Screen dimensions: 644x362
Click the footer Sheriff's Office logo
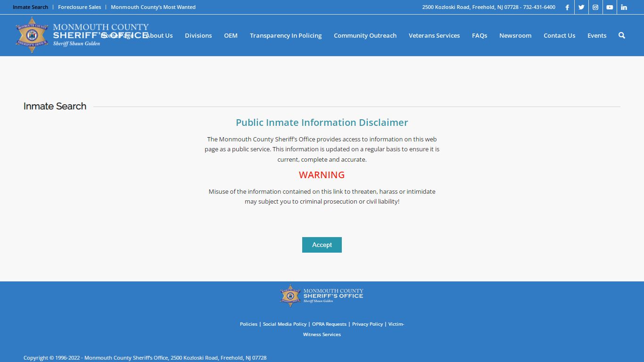point(322,296)
